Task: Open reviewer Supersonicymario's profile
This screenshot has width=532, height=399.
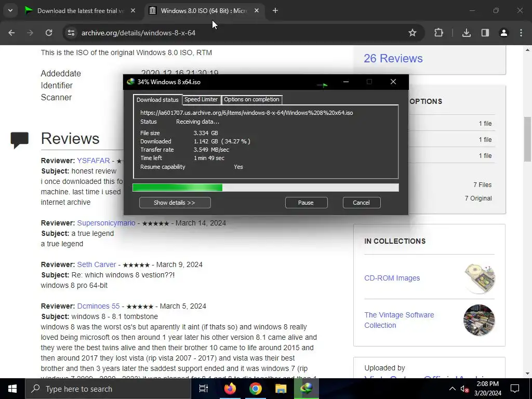Action: pos(106,223)
